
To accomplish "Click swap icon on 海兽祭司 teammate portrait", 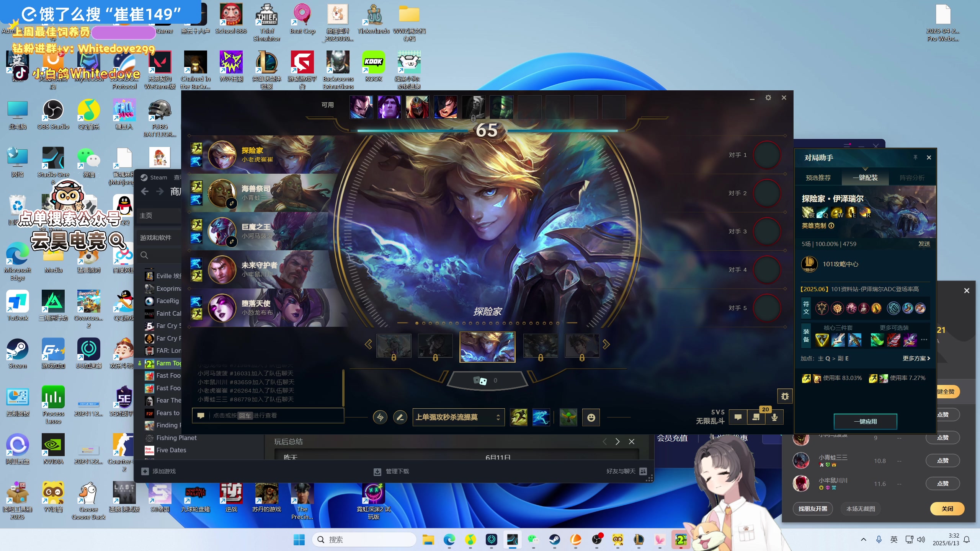I will (232, 203).
